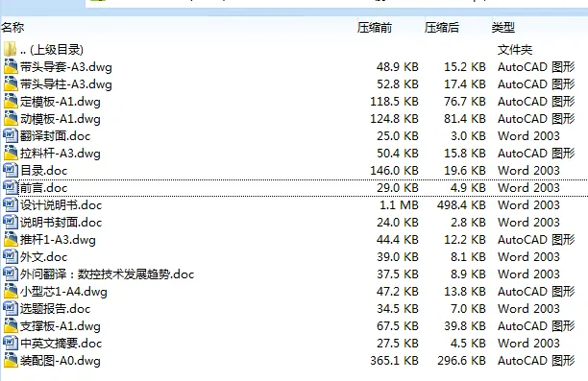Click the Word icon of 外问翻译 document

[x=11, y=274]
